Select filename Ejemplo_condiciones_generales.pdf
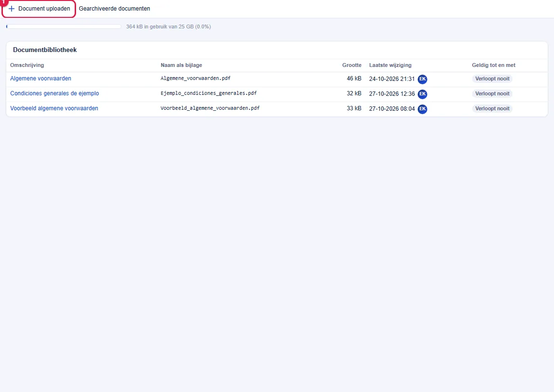The height and width of the screenshot is (392, 554). 209,93
